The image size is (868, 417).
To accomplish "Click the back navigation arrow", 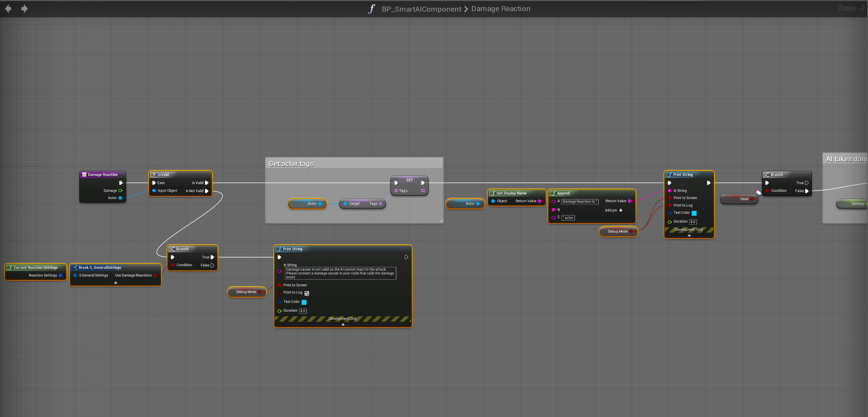I will click(x=8, y=9).
